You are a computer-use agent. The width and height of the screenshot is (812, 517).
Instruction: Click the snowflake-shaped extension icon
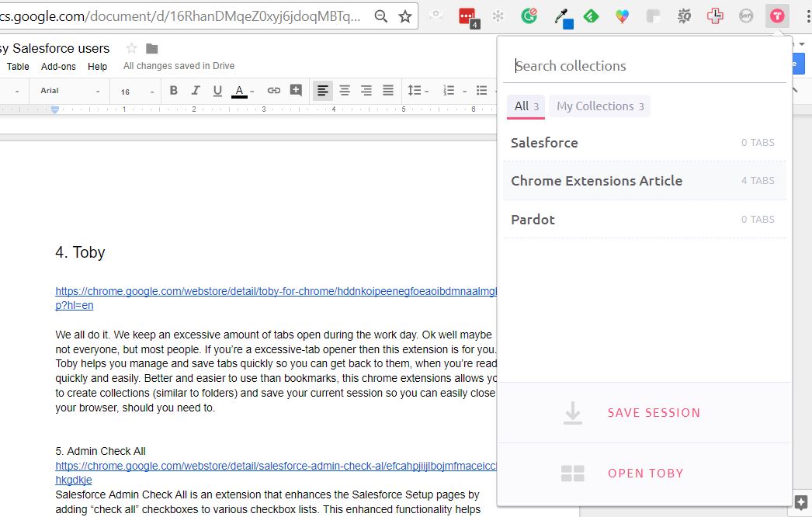pos(498,16)
